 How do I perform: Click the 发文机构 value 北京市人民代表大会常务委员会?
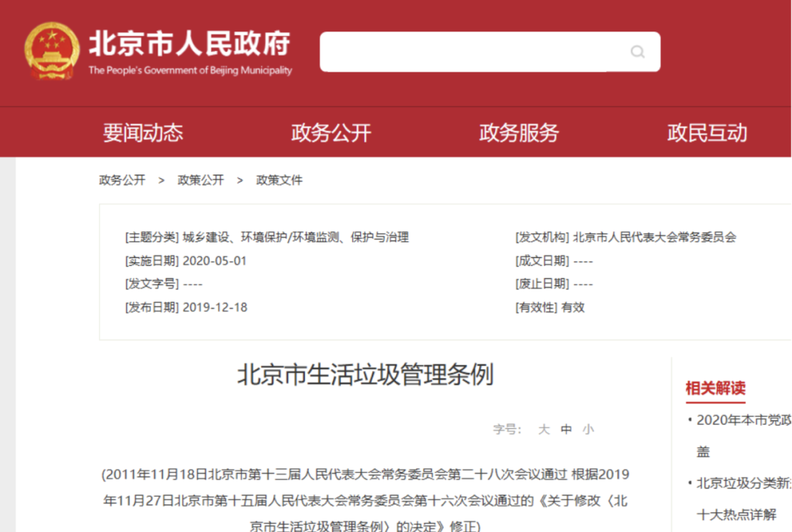(x=654, y=237)
